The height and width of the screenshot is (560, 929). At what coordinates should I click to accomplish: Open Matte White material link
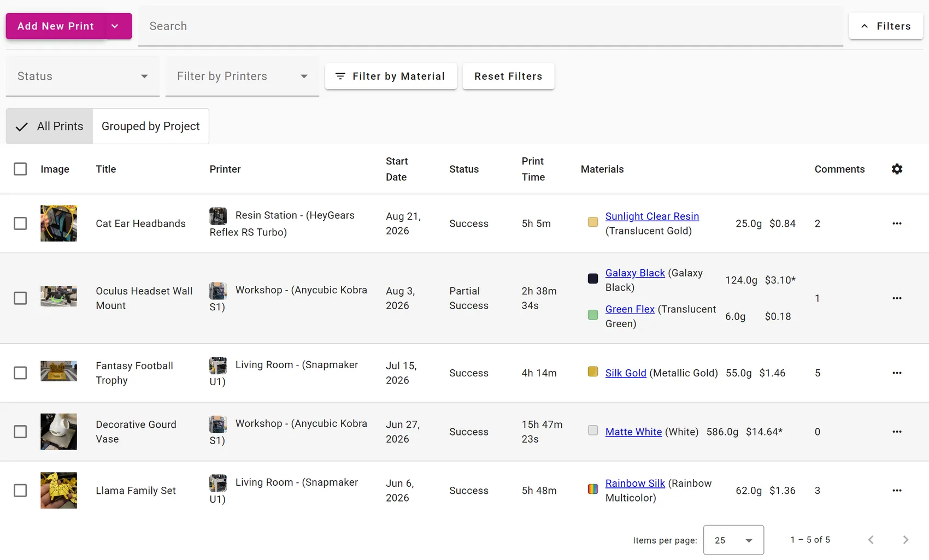click(x=633, y=432)
